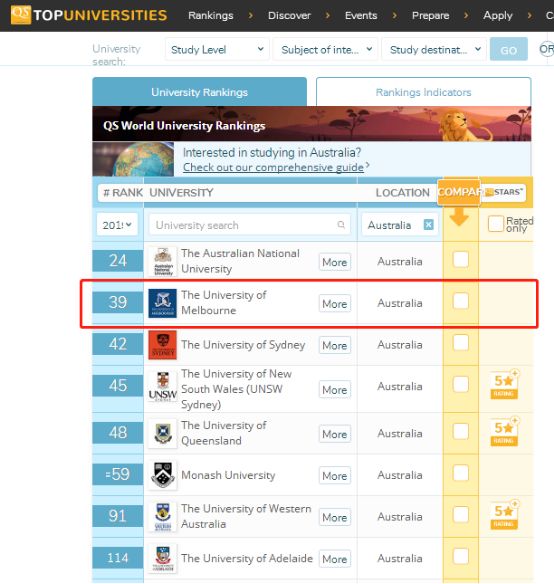This screenshot has width=554, height=584.
Task: Switch to the University Rankings tab
Action: pyautogui.click(x=200, y=92)
